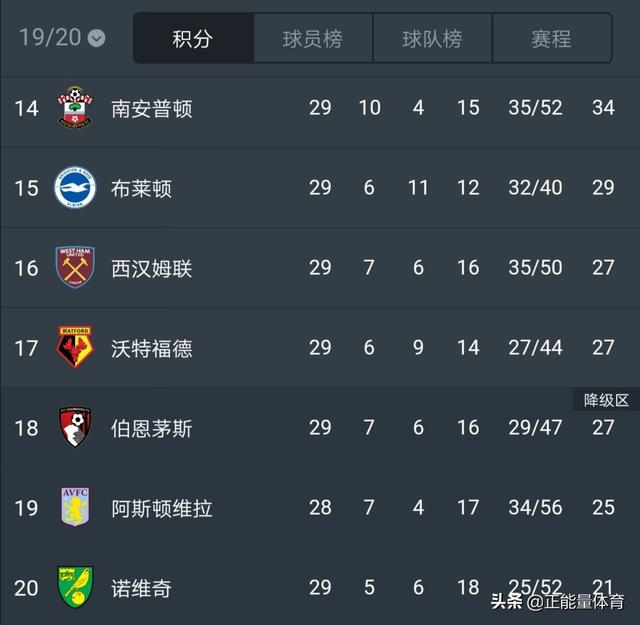Open team name 布莱顿
The height and width of the screenshot is (625, 640).
pyautogui.click(x=142, y=188)
